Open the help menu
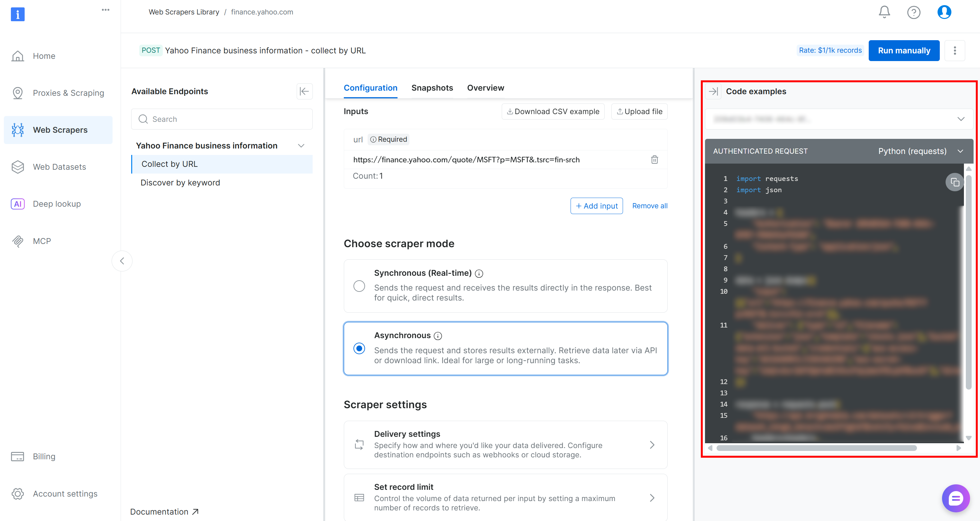The width and height of the screenshot is (980, 521). [x=914, y=12]
